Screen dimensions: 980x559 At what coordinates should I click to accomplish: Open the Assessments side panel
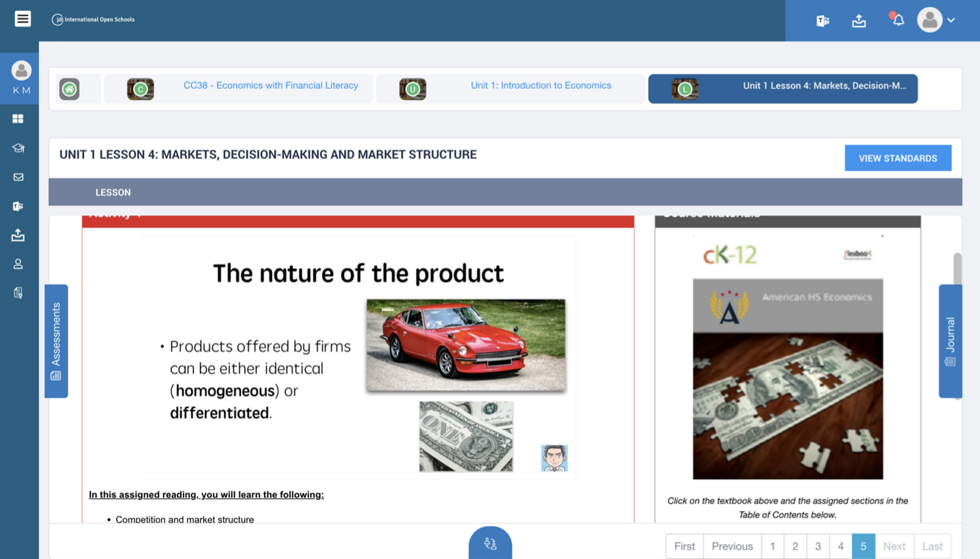(56, 341)
